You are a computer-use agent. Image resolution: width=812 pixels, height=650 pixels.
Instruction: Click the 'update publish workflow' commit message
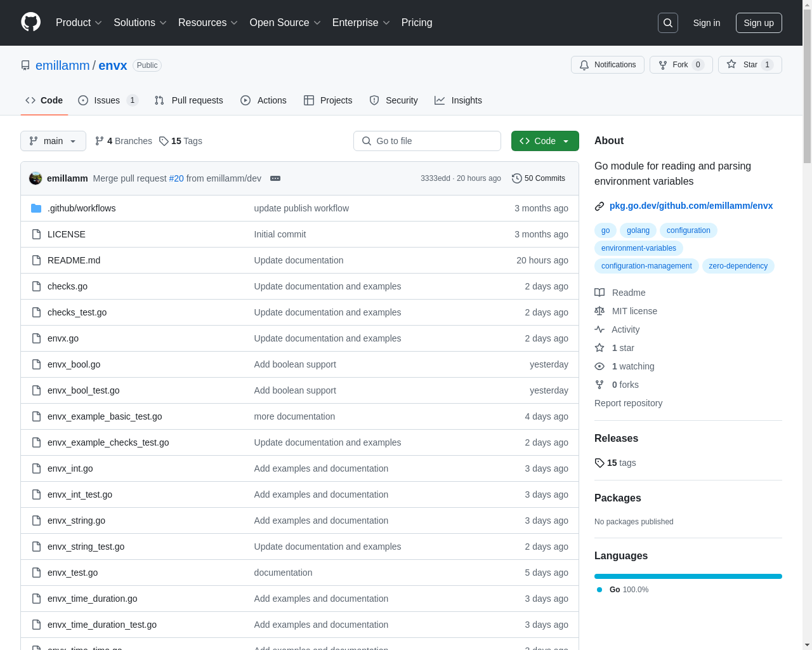point(301,208)
